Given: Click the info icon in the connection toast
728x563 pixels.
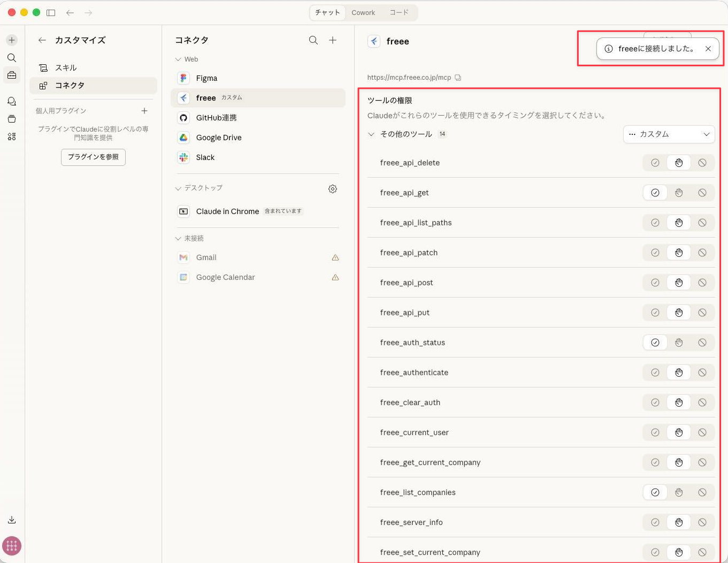Looking at the screenshot, I should pyautogui.click(x=609, y=49).
